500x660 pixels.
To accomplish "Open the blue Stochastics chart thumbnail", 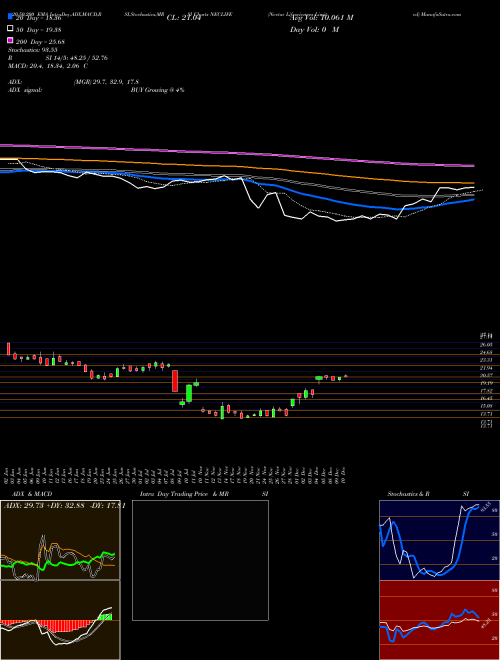I will pos(439,540).
